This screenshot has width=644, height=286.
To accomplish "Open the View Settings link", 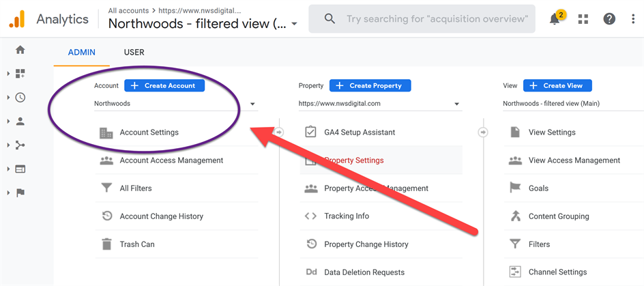I will click(x=552, y=132).
